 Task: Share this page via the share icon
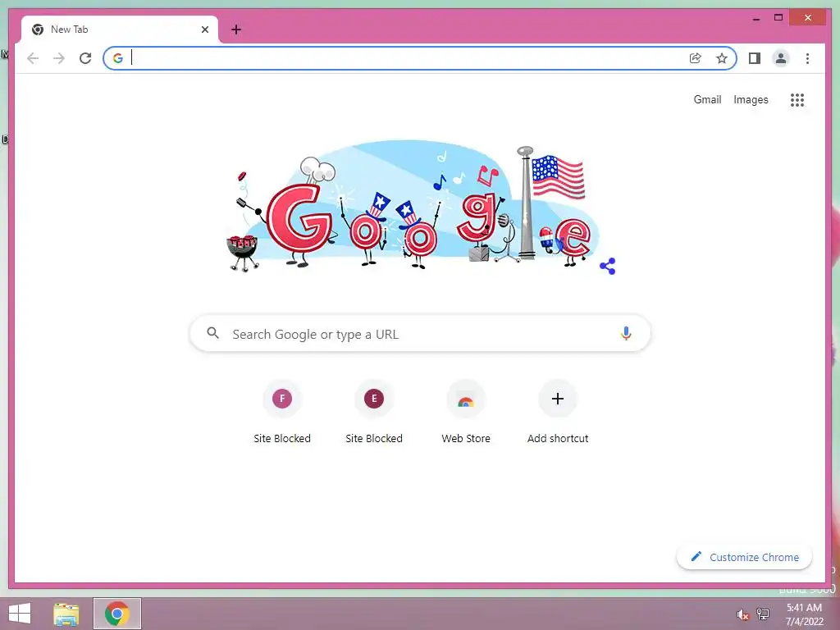pyautogui.click(x=695, y=58)
